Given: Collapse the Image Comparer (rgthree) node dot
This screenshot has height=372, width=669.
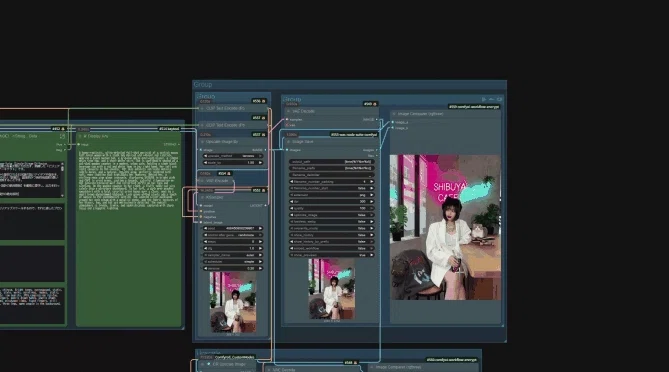Looking at the screenshot, I should click(x=394, y=114).
